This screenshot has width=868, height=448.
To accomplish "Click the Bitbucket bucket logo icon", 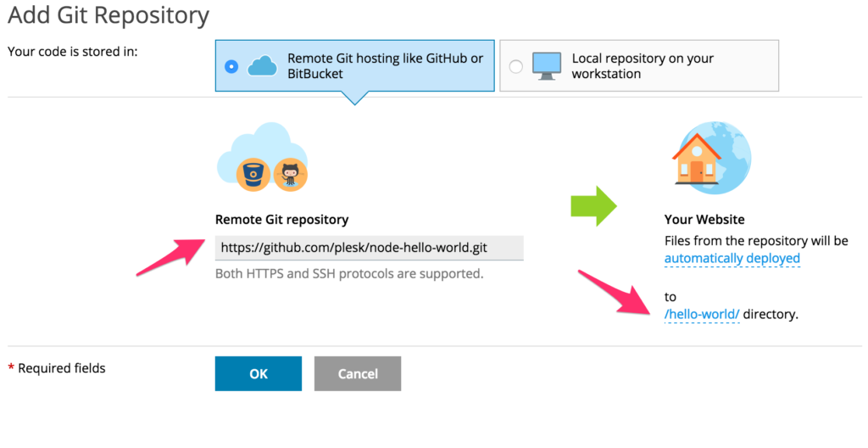I will click(x=253, y=175).
